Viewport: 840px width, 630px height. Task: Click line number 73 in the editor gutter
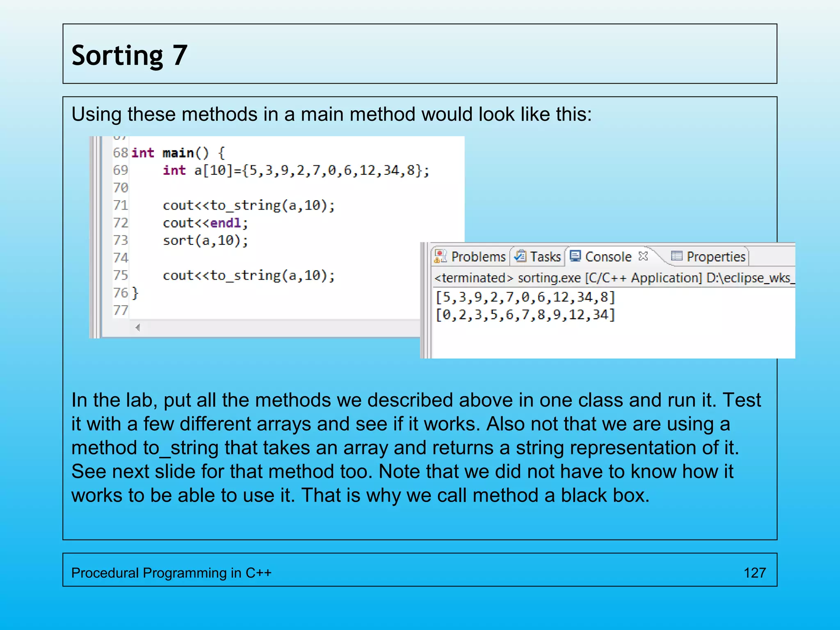(121, 240)
